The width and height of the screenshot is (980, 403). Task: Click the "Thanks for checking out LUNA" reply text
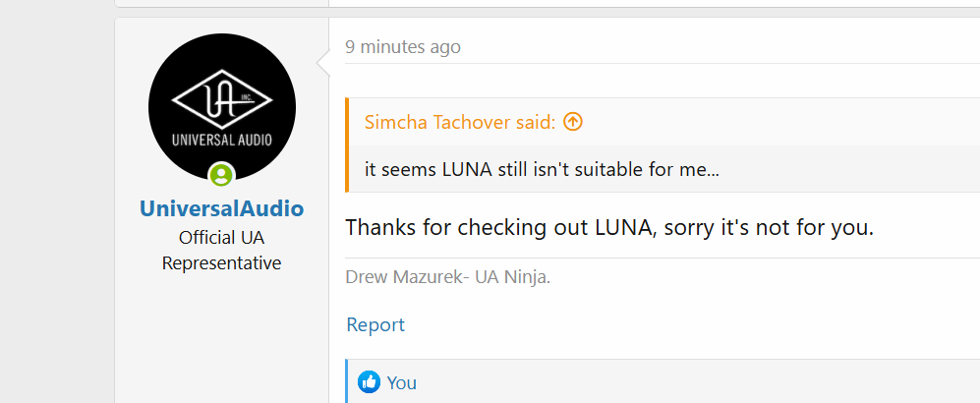609,228
